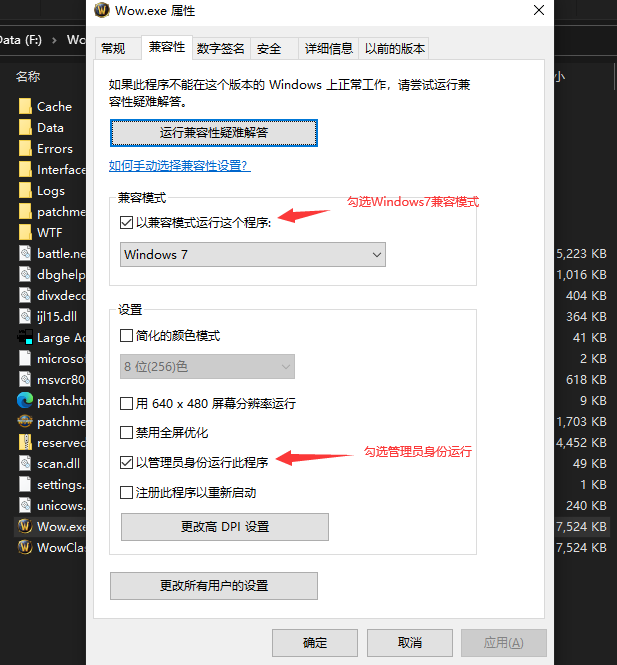Check register program for restart box
Image resolution: width=617 pixels, height=665 pixels.
(126, 492)
